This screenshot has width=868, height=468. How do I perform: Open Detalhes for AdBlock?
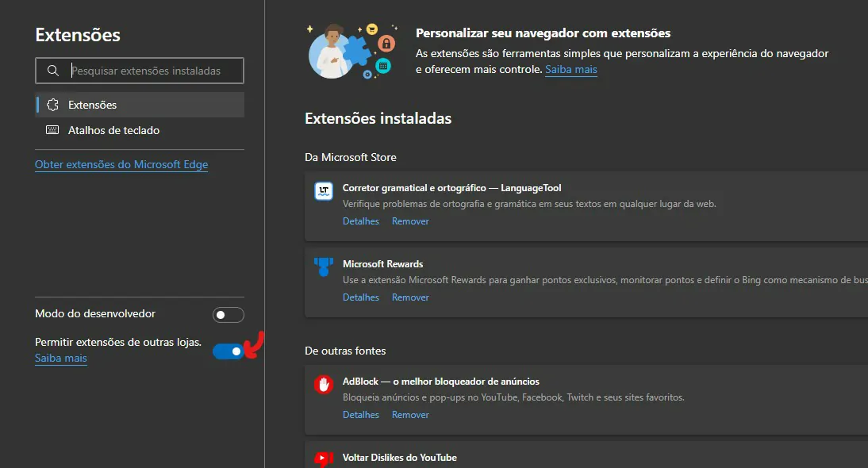tap(361, 414)
